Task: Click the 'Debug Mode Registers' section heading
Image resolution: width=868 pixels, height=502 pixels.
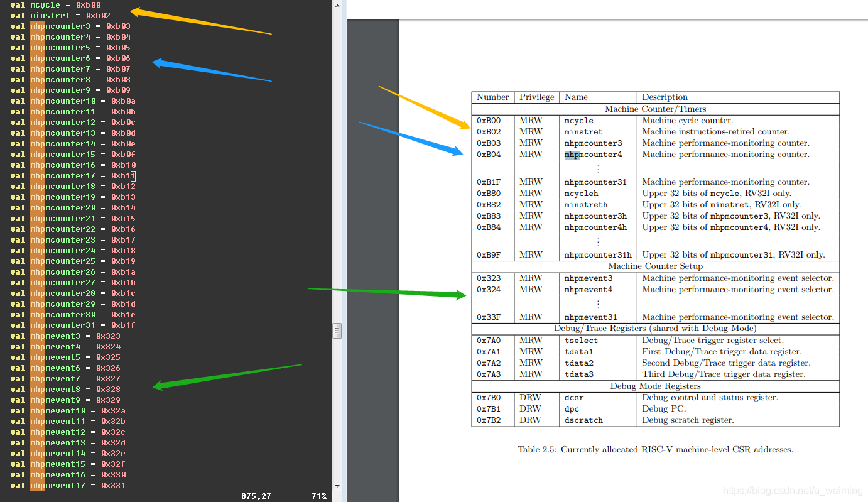Action: [x=655, y=386]
